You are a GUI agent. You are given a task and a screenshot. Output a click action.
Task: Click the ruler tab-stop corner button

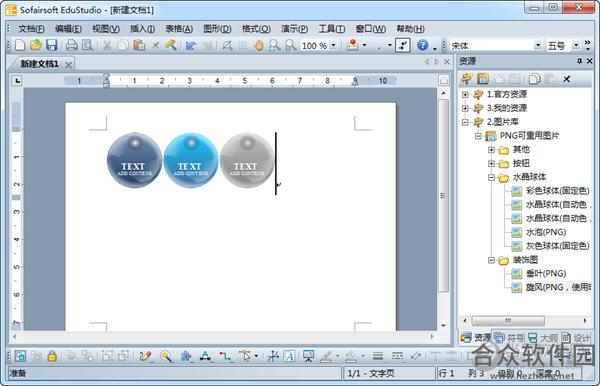click(x=16, y=81)
